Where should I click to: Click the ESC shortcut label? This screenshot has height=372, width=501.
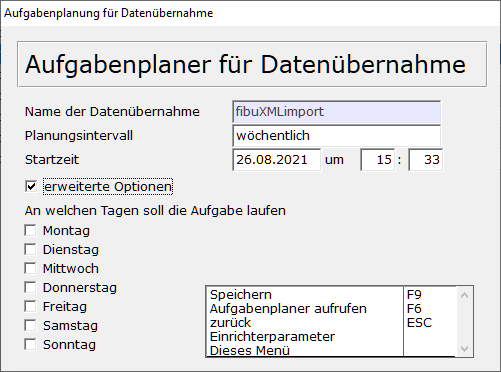(419, 322)
